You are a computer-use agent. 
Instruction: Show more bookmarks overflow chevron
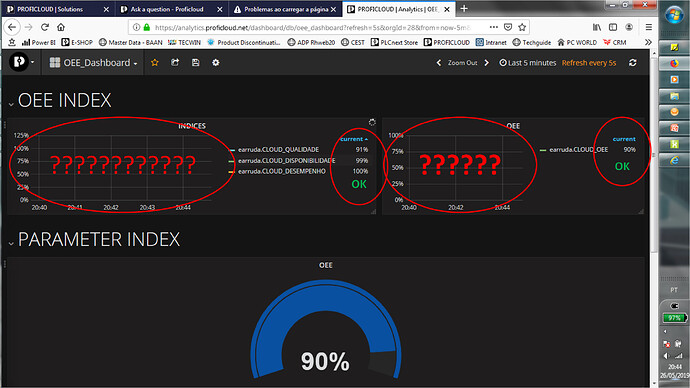(648, 42)
